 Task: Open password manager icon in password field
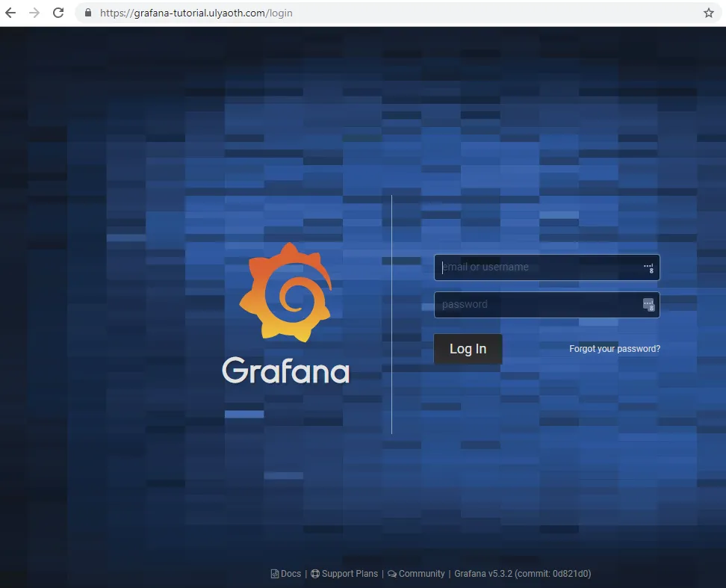pyautogui.click(x=648, y=305)
